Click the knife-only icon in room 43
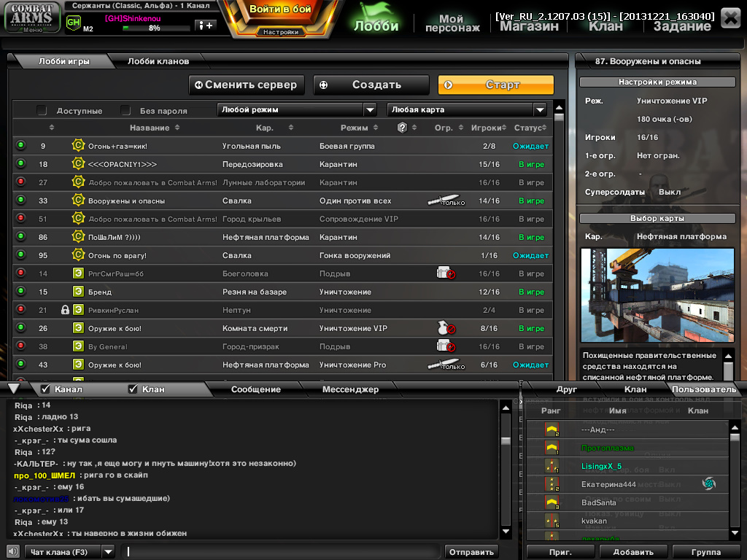Image resolution: width=747 pixels, height=560 pixels. pos(446,365)
